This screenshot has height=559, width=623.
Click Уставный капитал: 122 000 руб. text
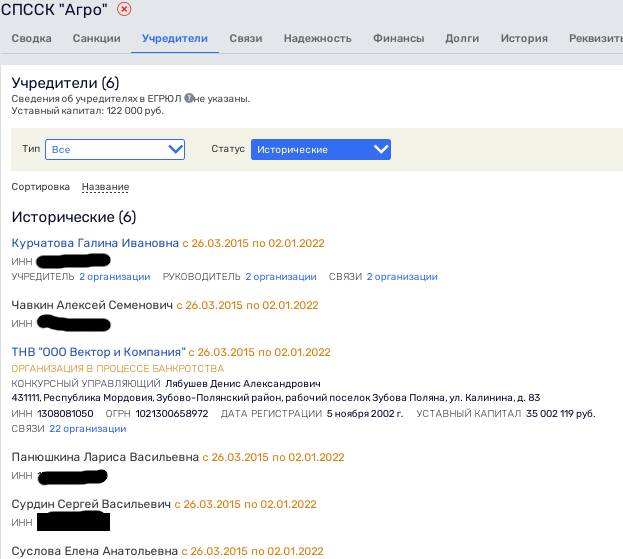pyautogui.click(x=87, y=111)
